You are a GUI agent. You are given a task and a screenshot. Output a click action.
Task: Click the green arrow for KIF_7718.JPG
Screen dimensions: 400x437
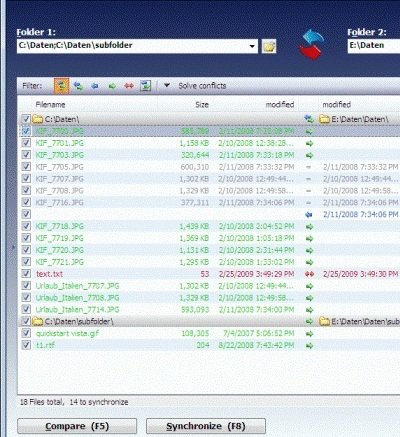310,227
